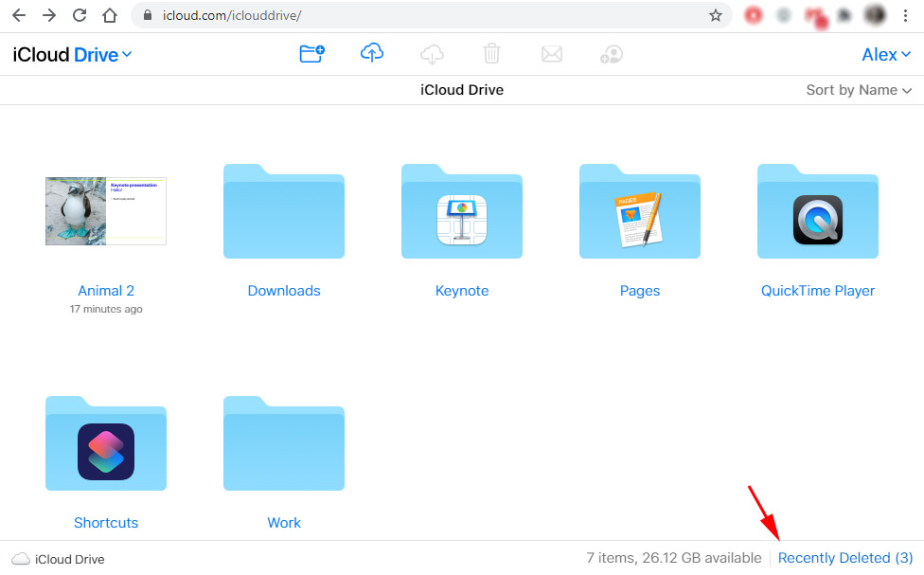Click the QuickTime Player folder label
This screenshot has height=575, width=924.
[818, 291]
